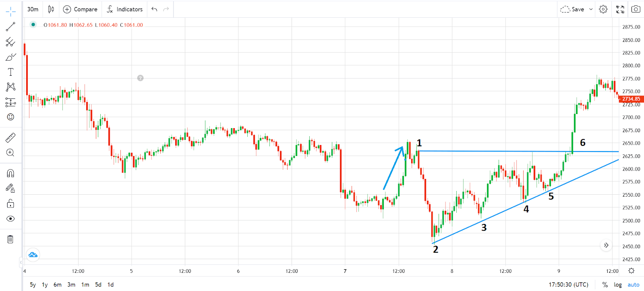
Task: Take a chart snapshot with camera icon
Action: coord(636,9)
